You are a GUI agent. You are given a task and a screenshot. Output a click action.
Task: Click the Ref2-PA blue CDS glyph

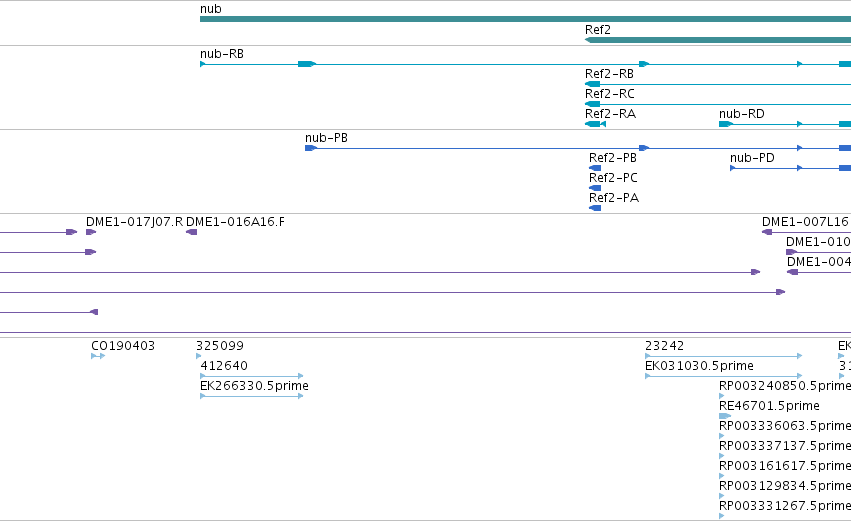(x=595, y=208)
